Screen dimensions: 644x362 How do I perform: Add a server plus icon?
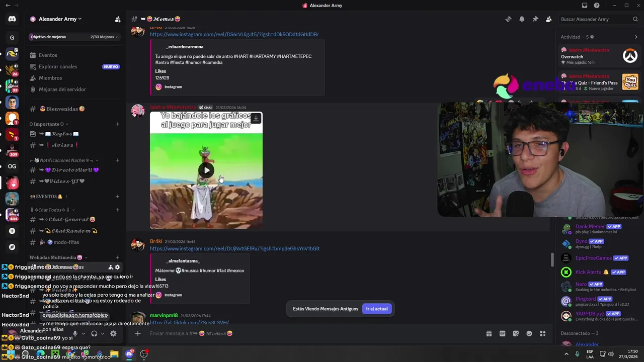tap(12, 231)
